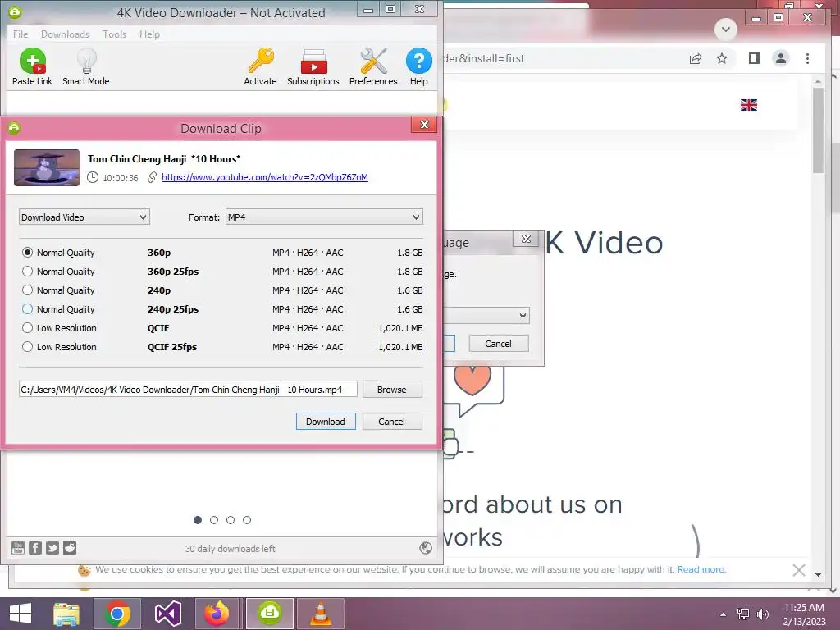This screenshot has height=630, width=840.
Task: Click '30 daily downloads left' status text
Action: 231,549
